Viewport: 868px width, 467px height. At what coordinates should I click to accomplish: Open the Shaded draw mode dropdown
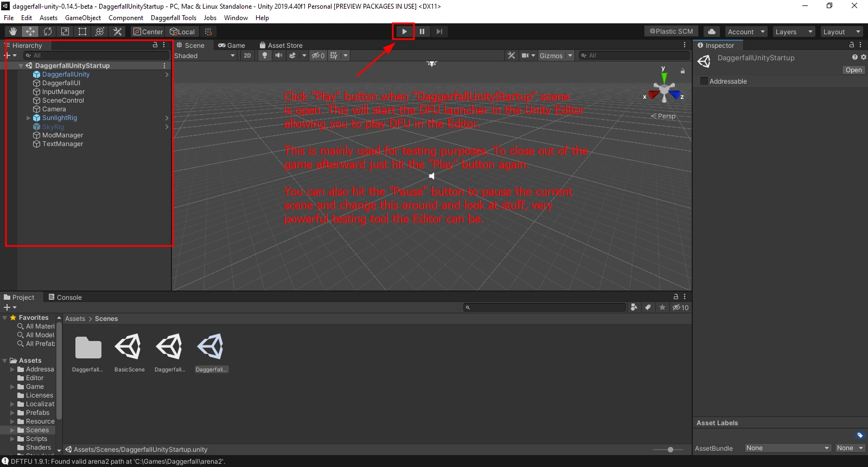pyautogui.click(x=205, y=55)
